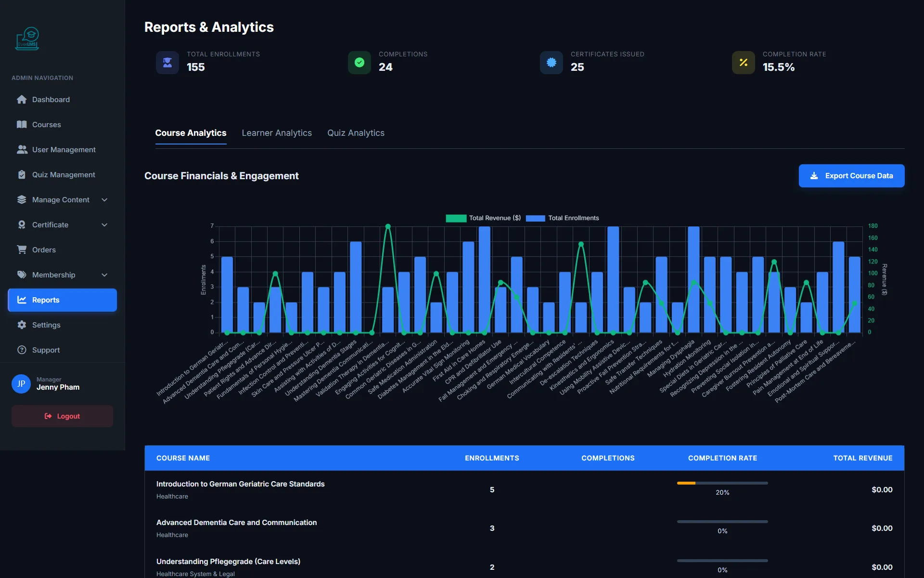Open the Support menu label
The height and width of the screenshot is (578, 924).
(46, 350)
